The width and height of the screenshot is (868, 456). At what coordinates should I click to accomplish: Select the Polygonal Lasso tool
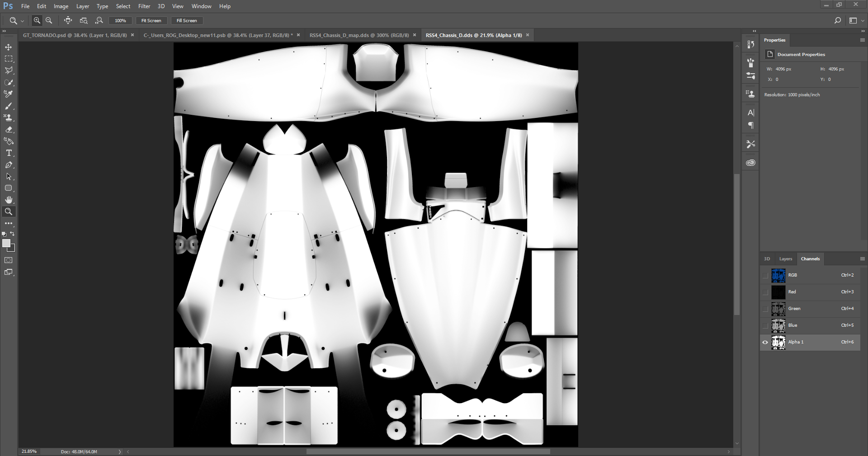9,71
